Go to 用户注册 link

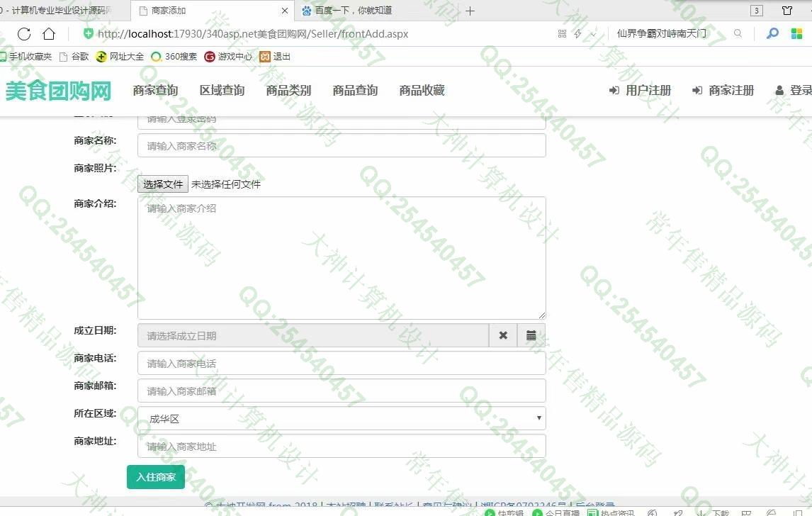(640, 91)
